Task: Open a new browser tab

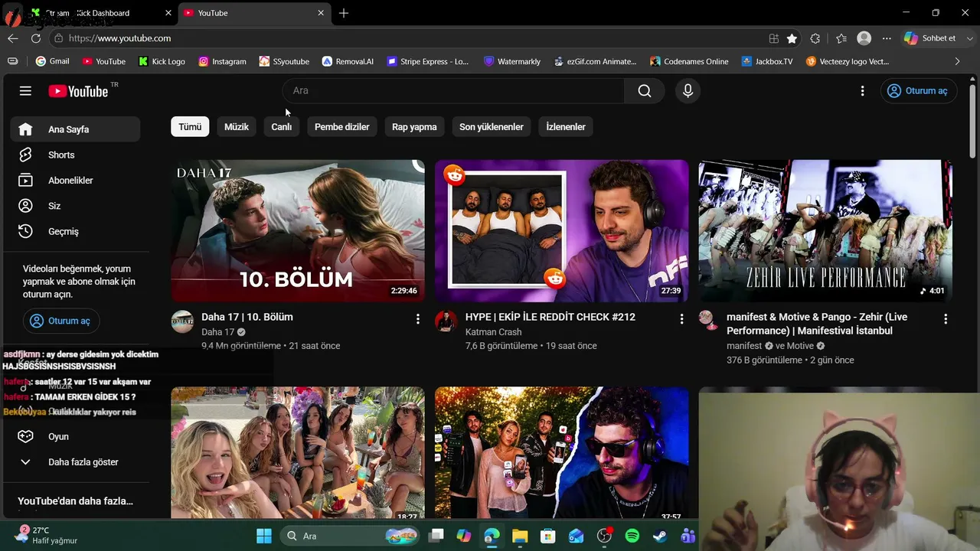Action: pyautogui.click(x=344, y=13)
